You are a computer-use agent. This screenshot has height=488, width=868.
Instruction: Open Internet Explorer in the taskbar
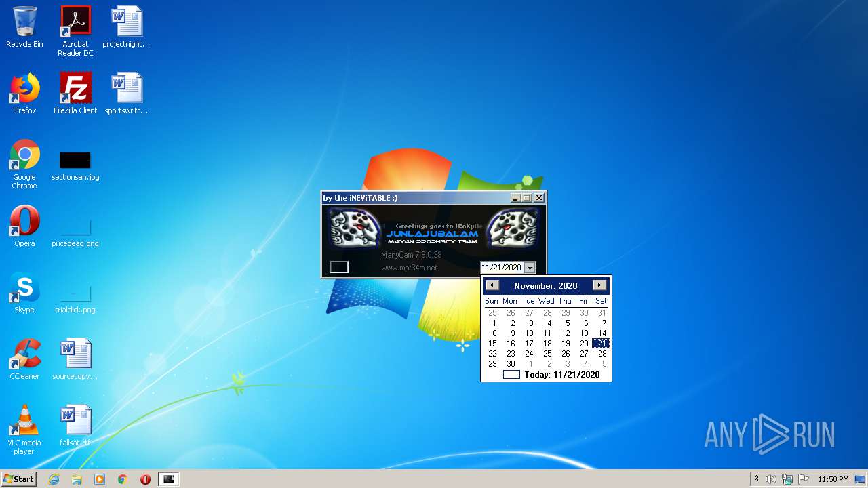54,479
